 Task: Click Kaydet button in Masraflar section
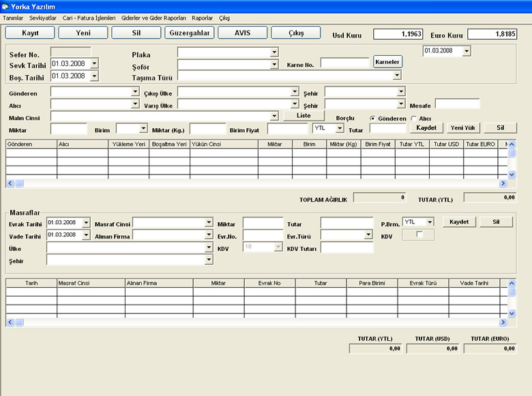pyautogui.click(x=459, y=222)
